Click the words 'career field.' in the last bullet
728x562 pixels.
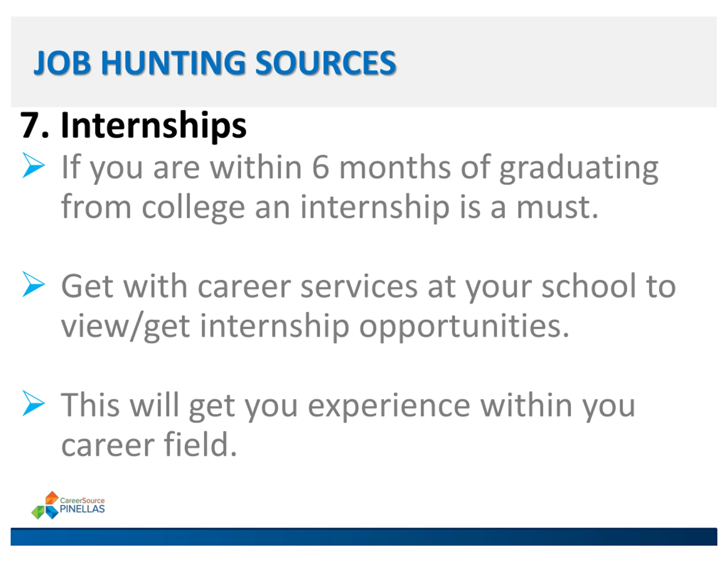coord(149,445)
